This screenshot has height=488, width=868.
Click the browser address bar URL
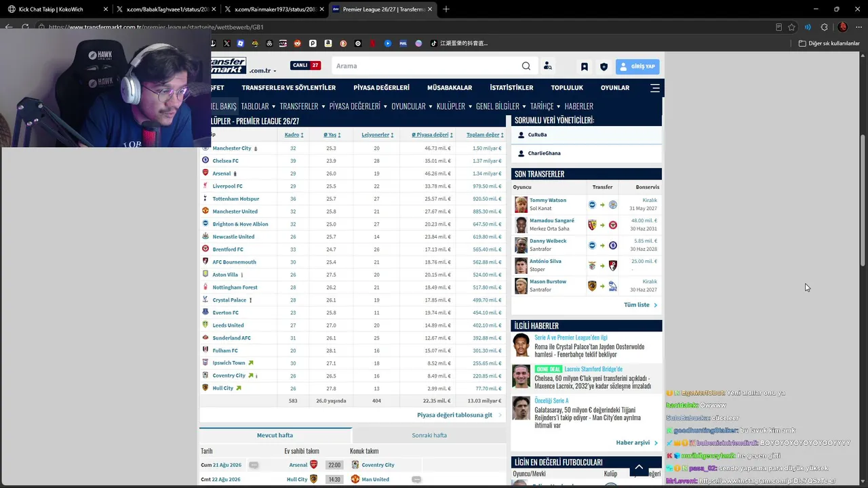pyautogui.click(x=156, y=27)
